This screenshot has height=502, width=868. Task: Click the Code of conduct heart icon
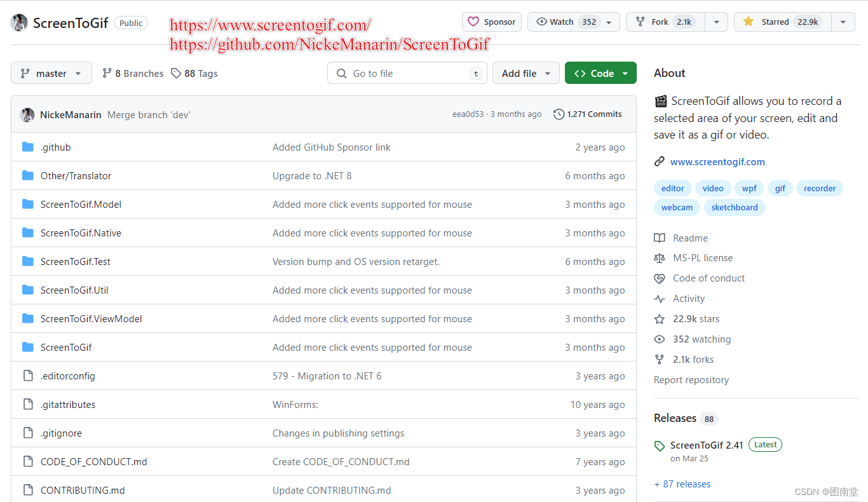pyautogui.click(x=660, y=278)
